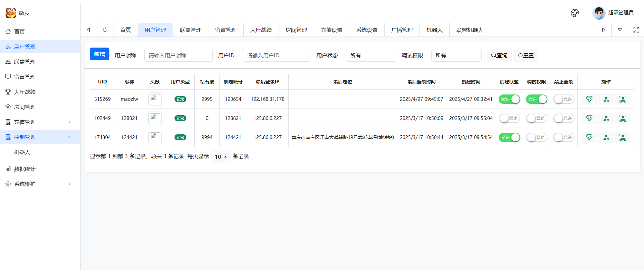Viewport: 644px width, 270px height.
Task: Open the records-per-page dropdown showing 10
Action: coord(221,157)
